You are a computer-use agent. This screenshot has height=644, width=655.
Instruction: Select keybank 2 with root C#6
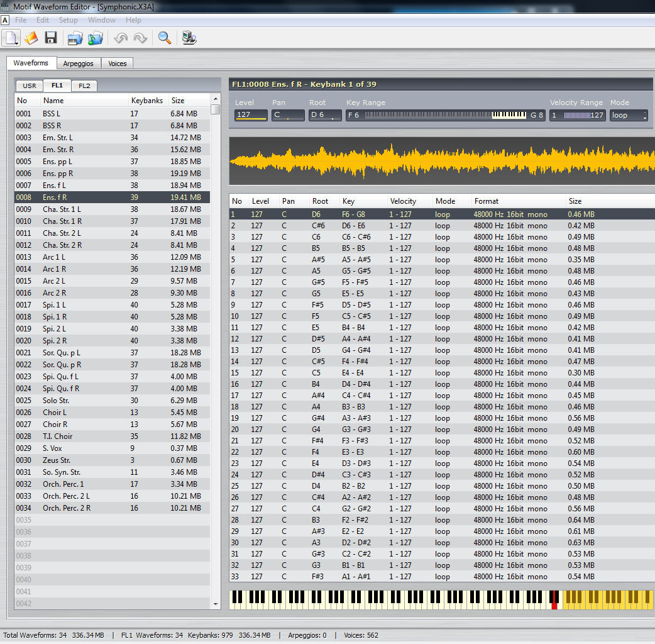(442, 226)
